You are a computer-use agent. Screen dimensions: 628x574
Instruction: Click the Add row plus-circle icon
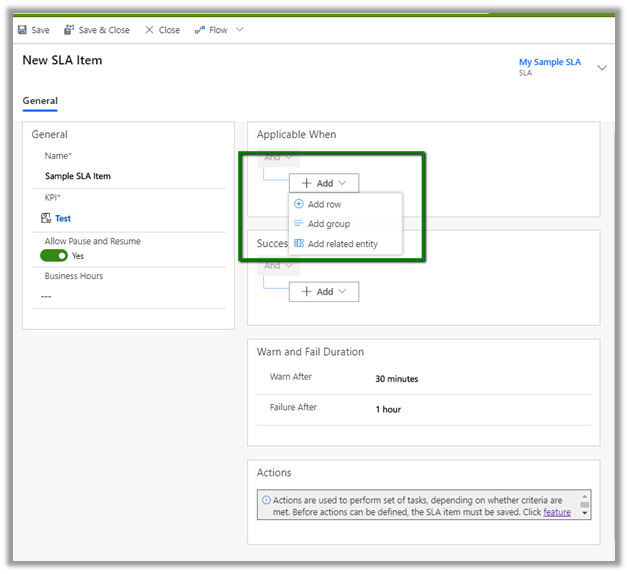(299, 204)
